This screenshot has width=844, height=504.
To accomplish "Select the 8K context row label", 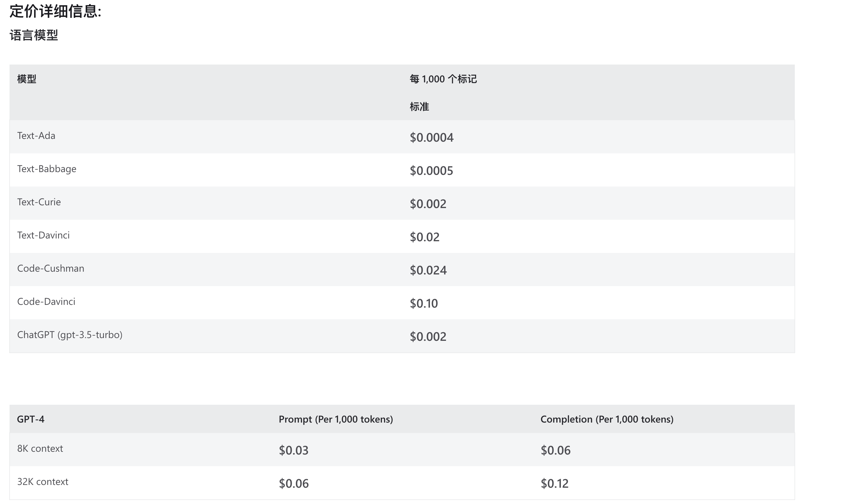I will pos(40,448).
